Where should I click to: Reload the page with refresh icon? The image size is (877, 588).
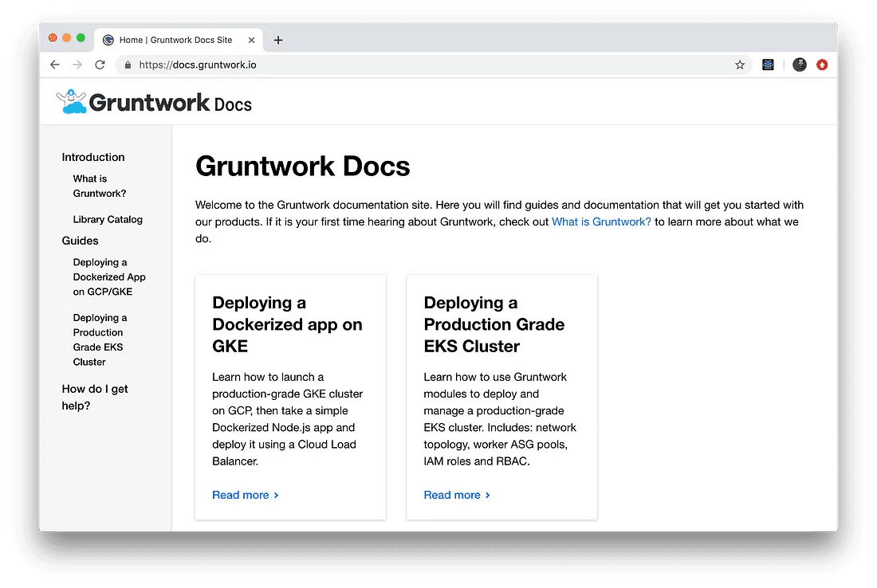[x=100, y=65]
